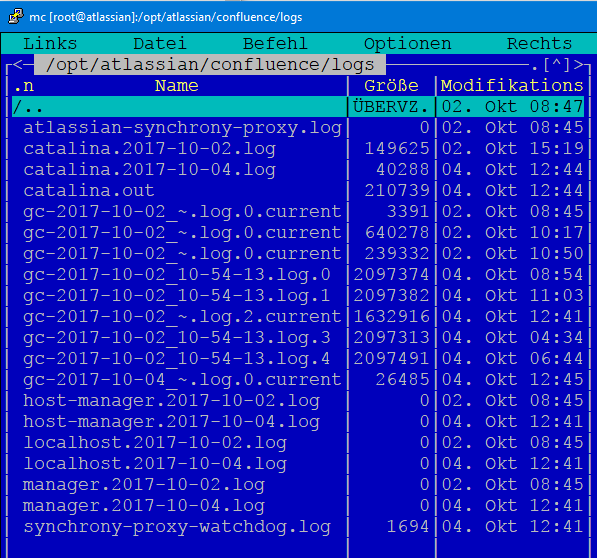Click the ÜBERVZ. size cell of parent directory

(x=391, y=107)
